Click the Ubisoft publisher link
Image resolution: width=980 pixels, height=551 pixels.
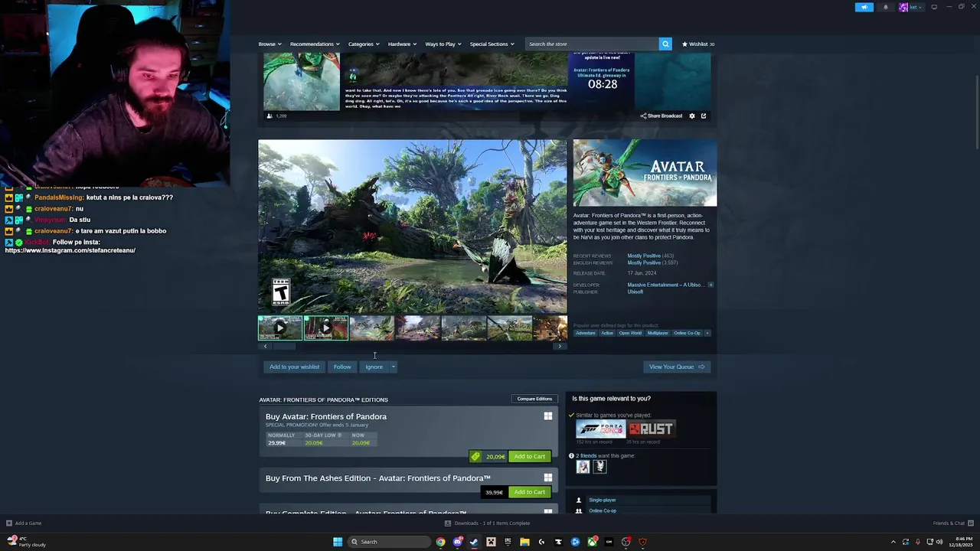tap(635, 292)
